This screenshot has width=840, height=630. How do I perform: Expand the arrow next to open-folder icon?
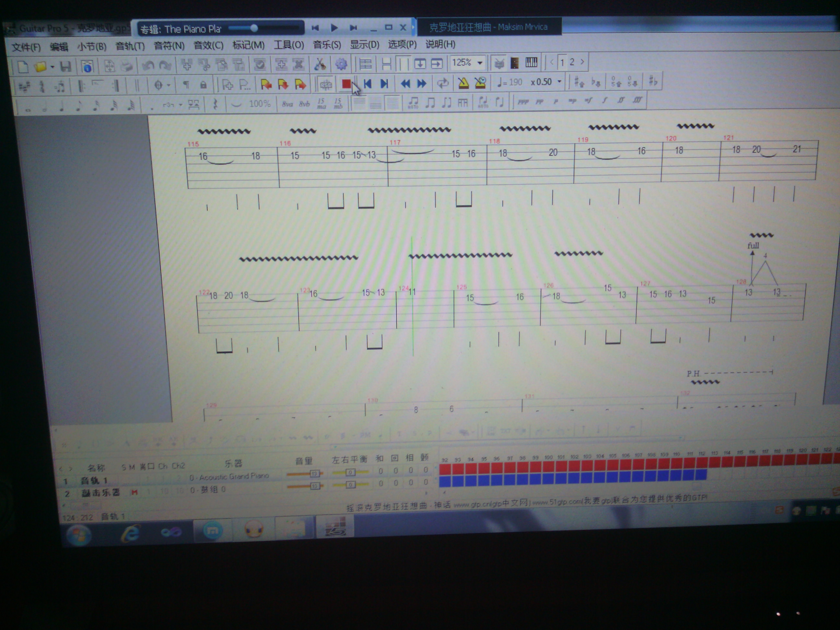click(52, 67)
